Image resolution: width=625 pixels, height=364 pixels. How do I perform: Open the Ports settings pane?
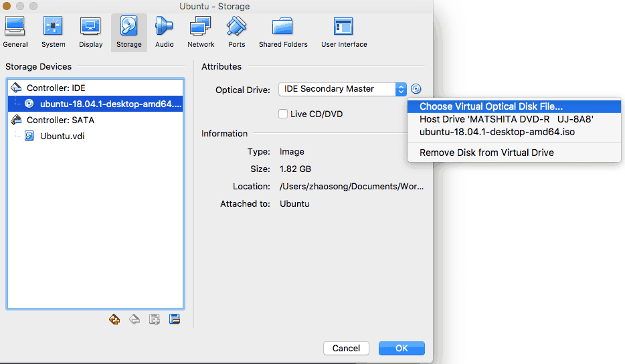(236, 32)
